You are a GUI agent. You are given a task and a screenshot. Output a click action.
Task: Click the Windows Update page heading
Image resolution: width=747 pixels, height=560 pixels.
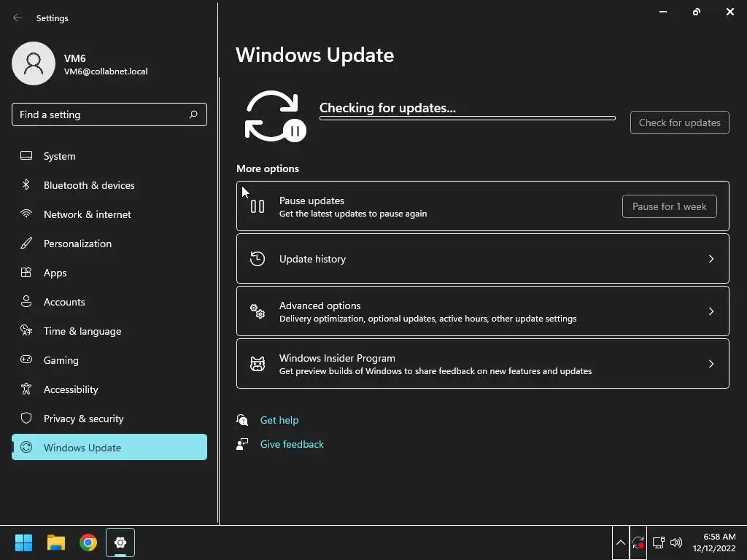(315, 55)
